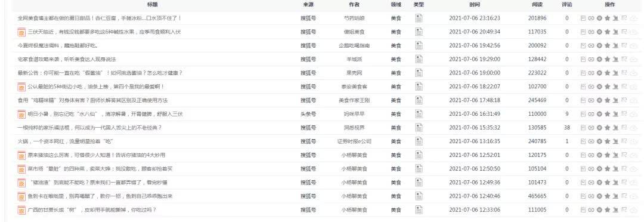644x222 pixels.
Task: Click the author 果壳网
Action: [x=354, y=73]
